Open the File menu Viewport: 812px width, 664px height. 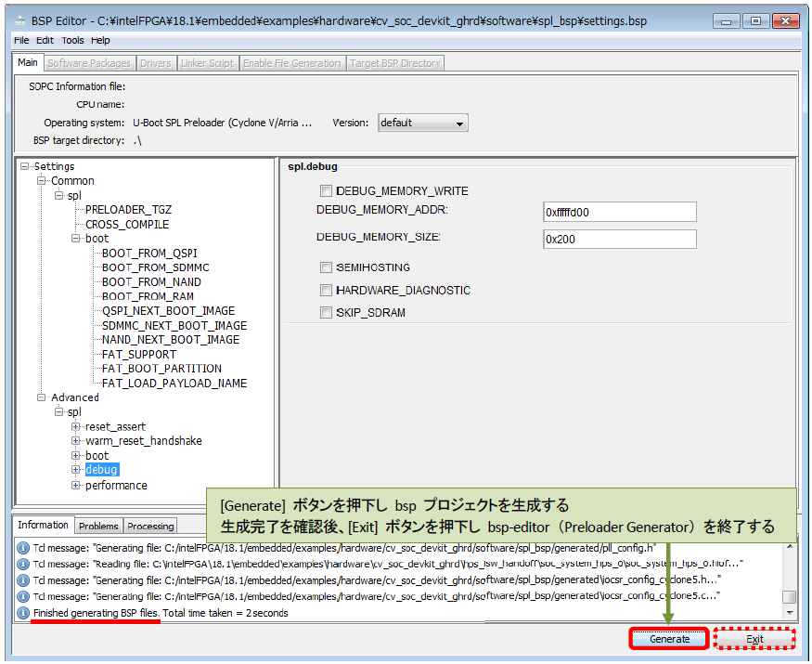click(x=22, y=40)
